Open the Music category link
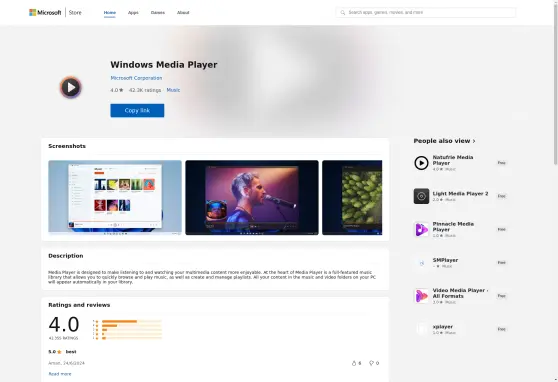558x382 pixels. point(173,90)
